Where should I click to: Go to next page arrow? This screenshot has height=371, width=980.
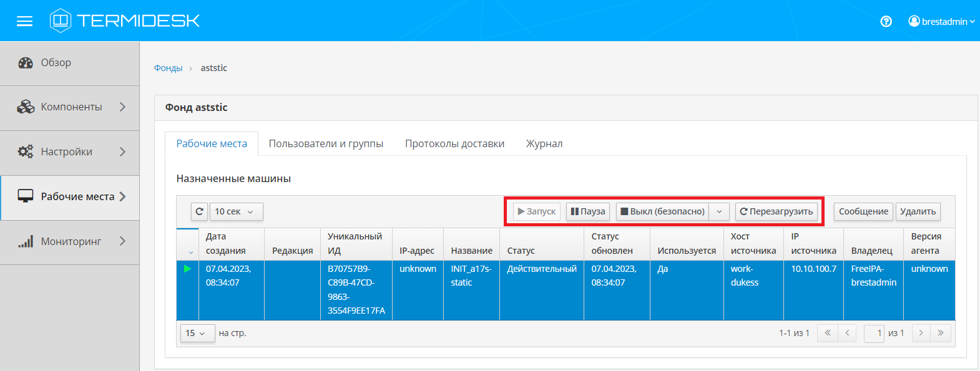(921, 333)
